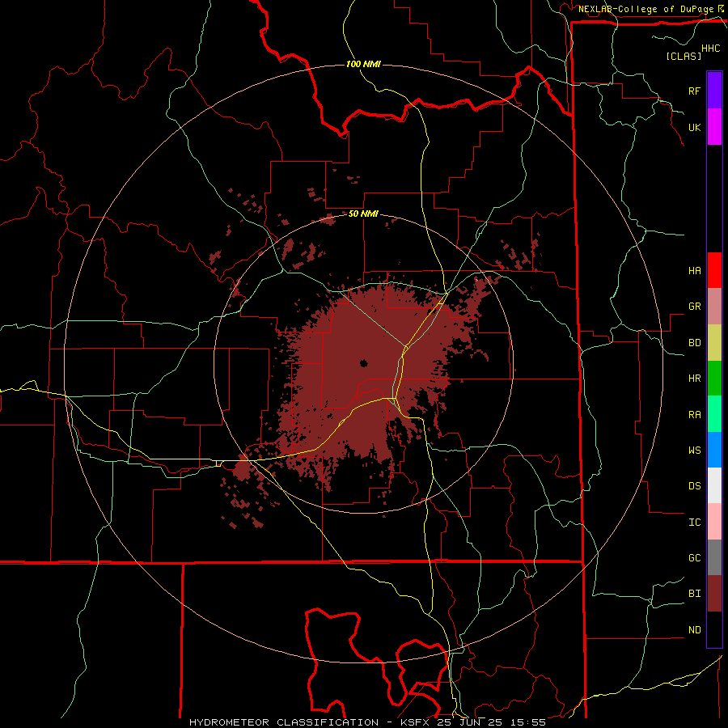728x728 pixels.
Task: Click the 50 NMI range ring label
Action: [363, 214]
